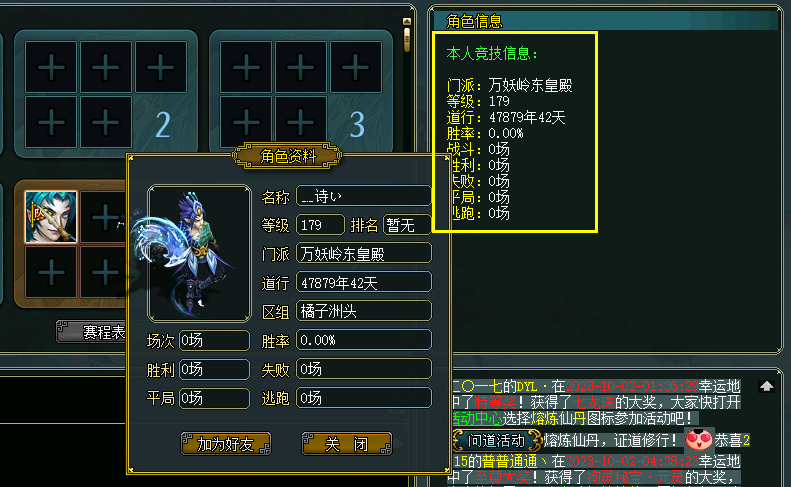Image resolution: width=791 pixels, height=487 pixels.
Task: Click the bottom-left plus slot in team 3
Action: click(246, 122)
